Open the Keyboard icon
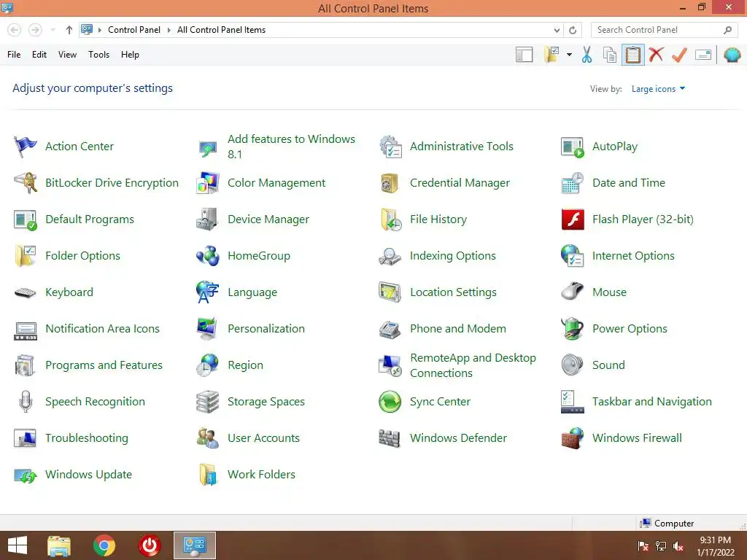Image resolution: width=747 pixels, height=560 pixels. coord(26,292)
